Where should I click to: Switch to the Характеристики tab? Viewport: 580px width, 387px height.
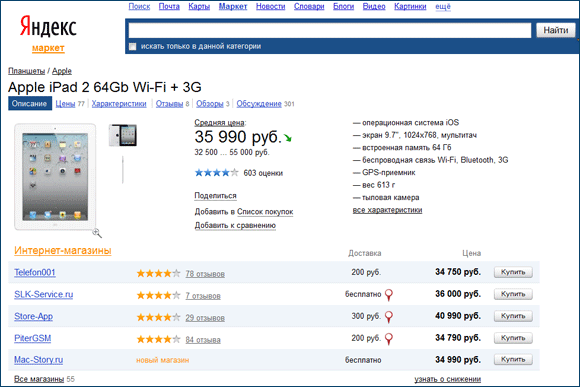(x=119, y=104)
